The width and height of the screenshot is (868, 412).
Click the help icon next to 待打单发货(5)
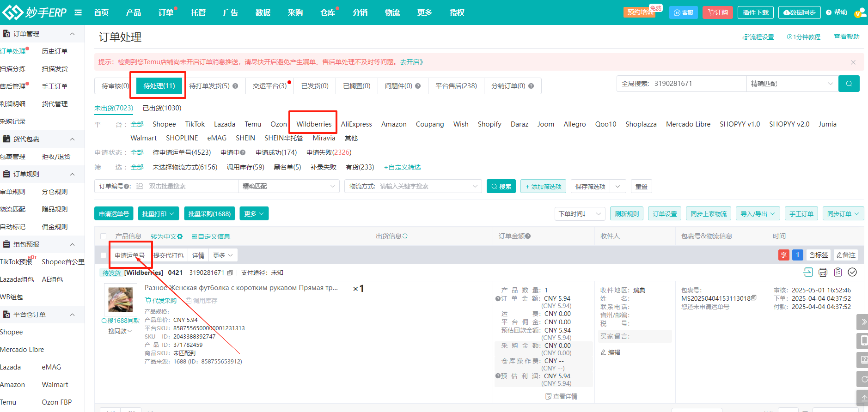click(x=235, y=86)
